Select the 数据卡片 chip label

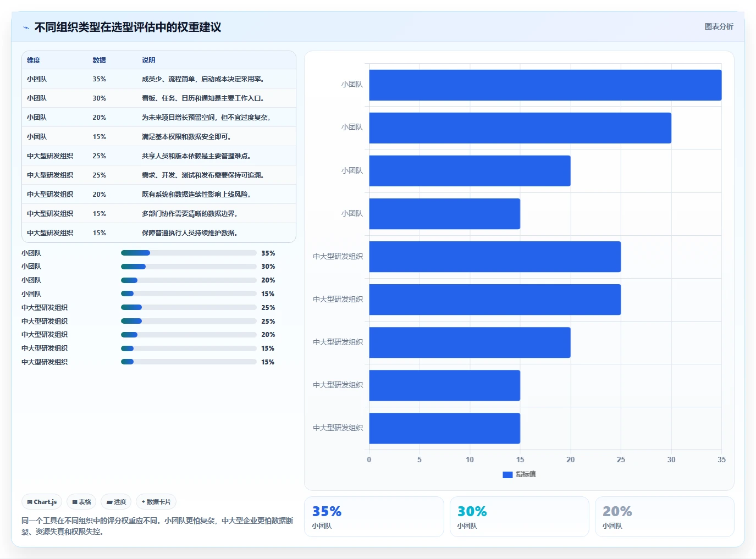coord(159,502)
